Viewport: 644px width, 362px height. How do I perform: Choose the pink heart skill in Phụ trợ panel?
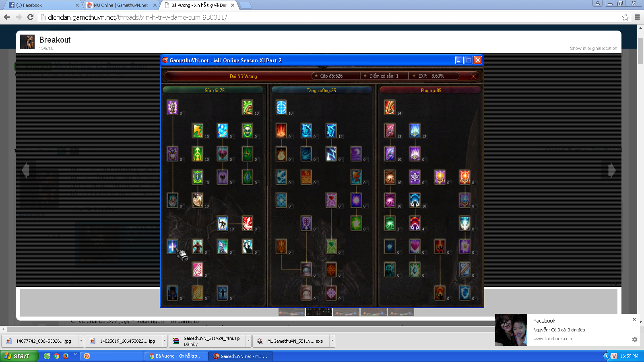point(415,247)
